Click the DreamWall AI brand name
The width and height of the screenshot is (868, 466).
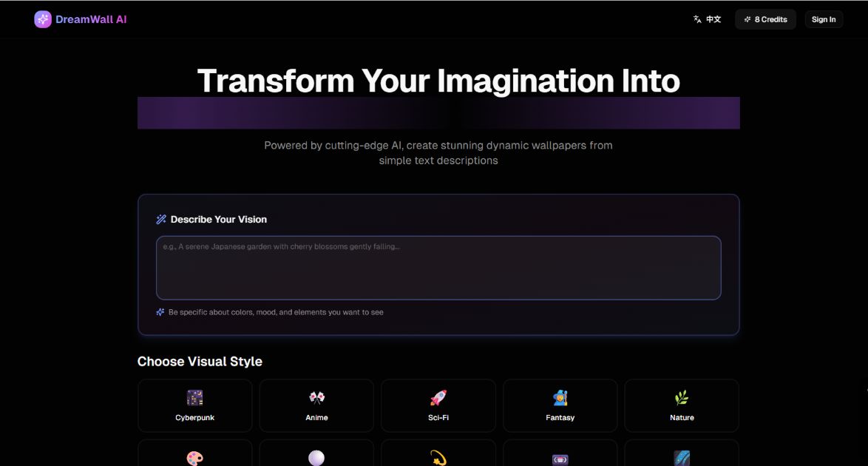91,19
